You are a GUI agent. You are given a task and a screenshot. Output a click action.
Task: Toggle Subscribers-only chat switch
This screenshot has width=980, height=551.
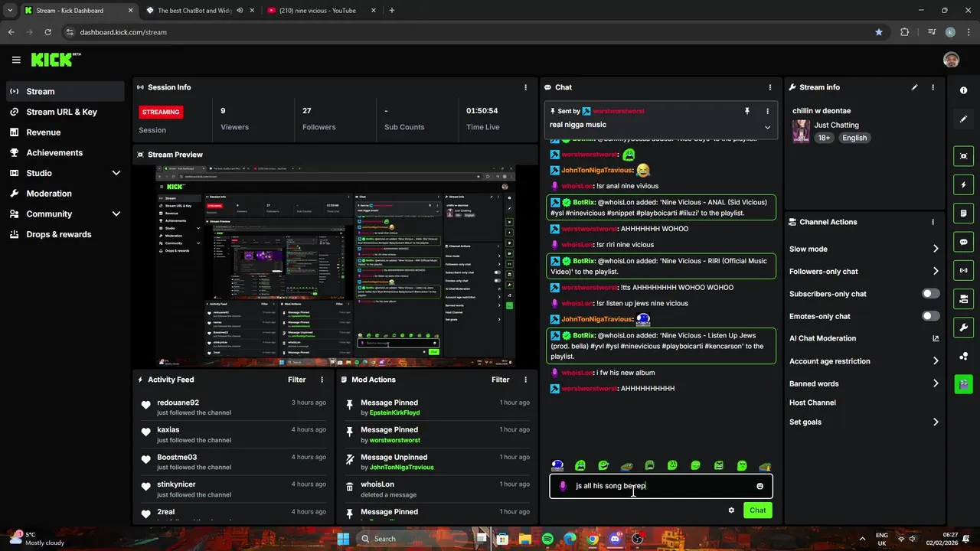point(930,293)
